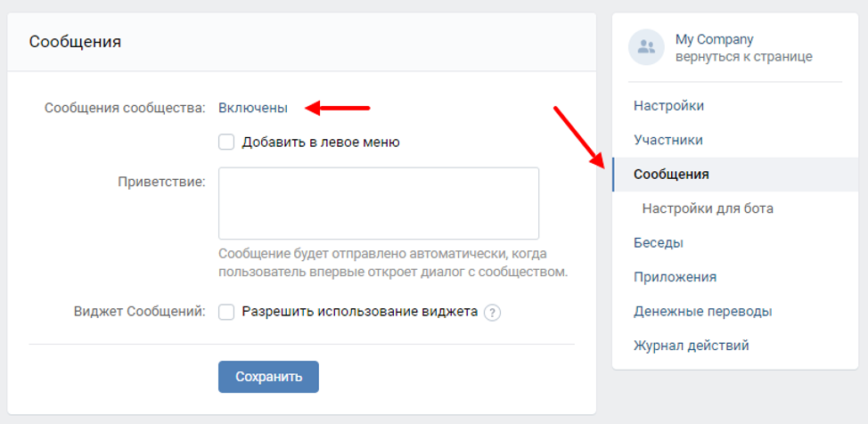This screenshot has height=424, width=868.
Task: Click the My Company community avatar icon
Action: [646, 47]
